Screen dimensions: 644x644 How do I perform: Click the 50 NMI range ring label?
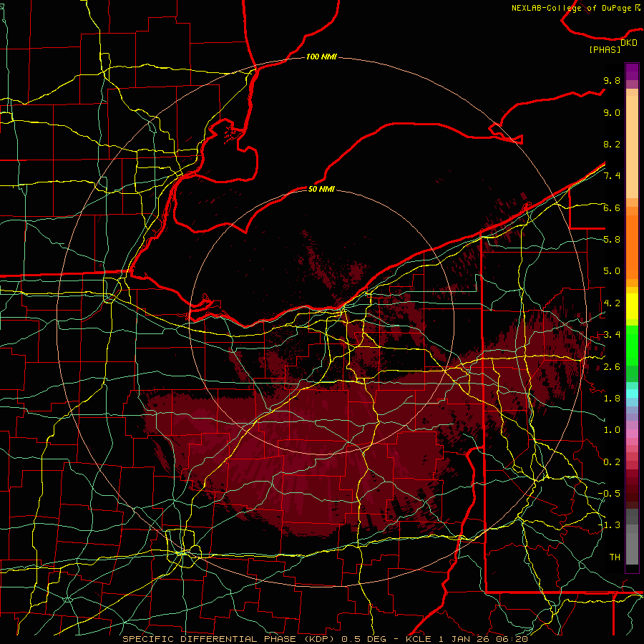pos(321,189)
